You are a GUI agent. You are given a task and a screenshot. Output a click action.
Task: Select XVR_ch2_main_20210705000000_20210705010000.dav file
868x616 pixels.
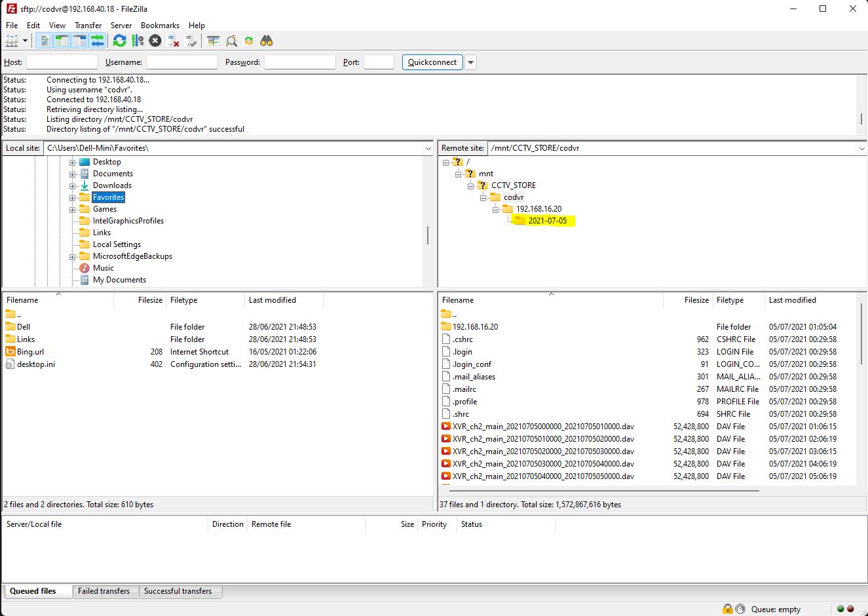click(543, 427)
